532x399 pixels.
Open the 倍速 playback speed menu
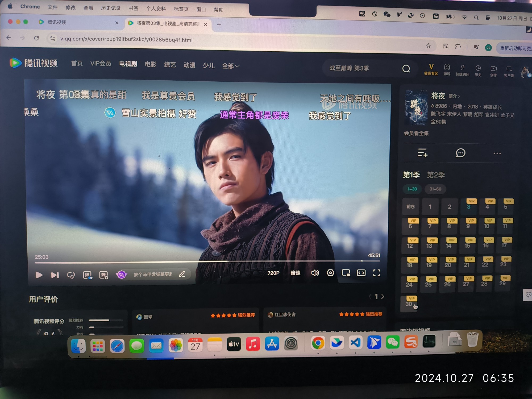296,273
